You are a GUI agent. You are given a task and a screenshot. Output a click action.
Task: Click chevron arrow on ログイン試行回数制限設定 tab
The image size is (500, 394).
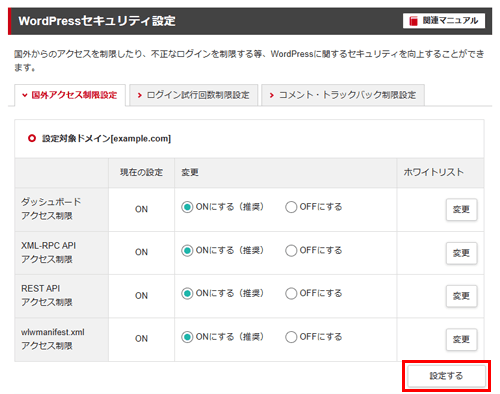[x=140, y=95]
